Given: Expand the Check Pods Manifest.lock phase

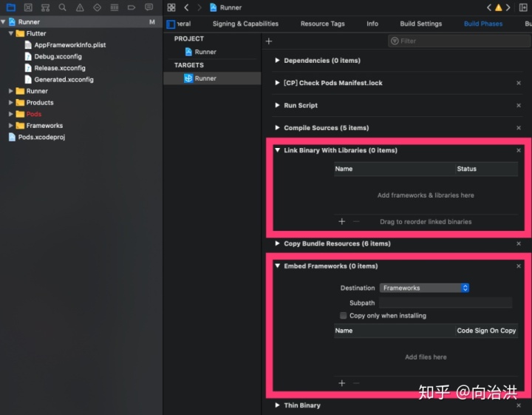Looking at the screenshot, I should (x=277, y=83).
